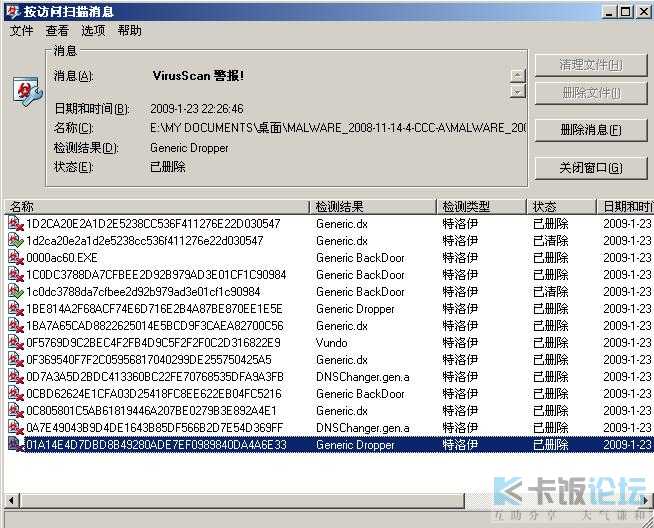Select file name 1D2CA20E2A1D2E5238CC536F411276E22D030547
The height and width of the screenshot is (528, 654).
coord(153,224)
